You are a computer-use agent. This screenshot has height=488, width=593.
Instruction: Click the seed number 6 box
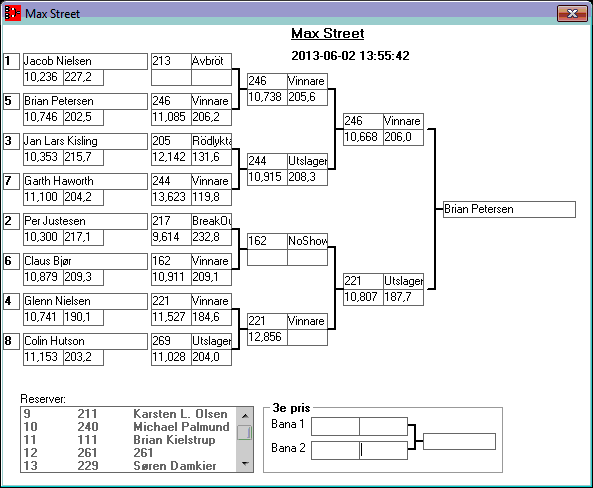11,261
